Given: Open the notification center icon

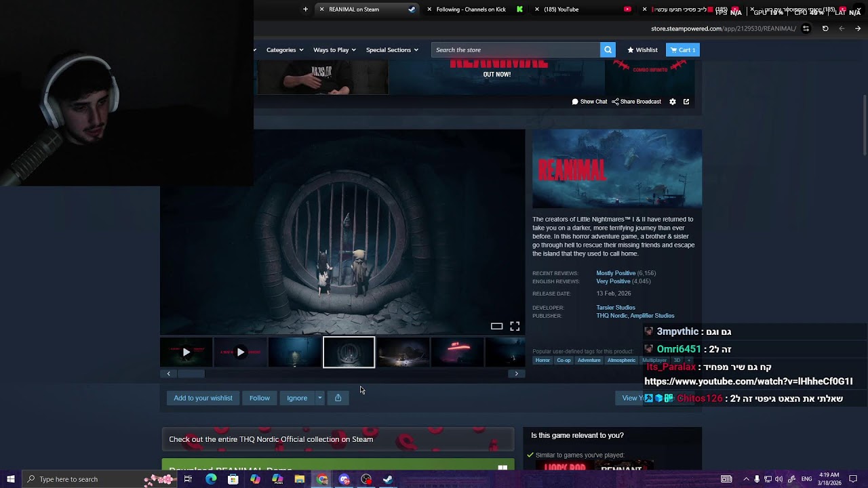Looking at the screenshot, I should (x=854, y=479).
